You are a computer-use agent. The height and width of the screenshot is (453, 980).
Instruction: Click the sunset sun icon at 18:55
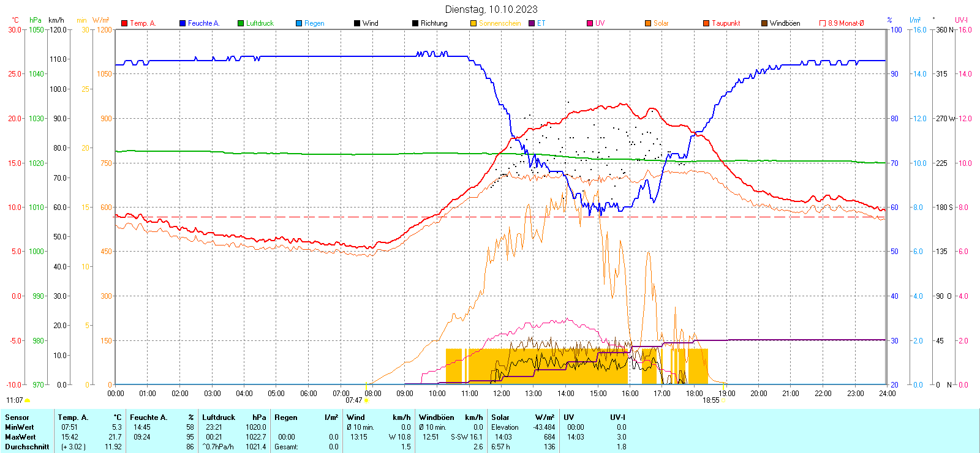pyautogui.click(x=723, y=401)
